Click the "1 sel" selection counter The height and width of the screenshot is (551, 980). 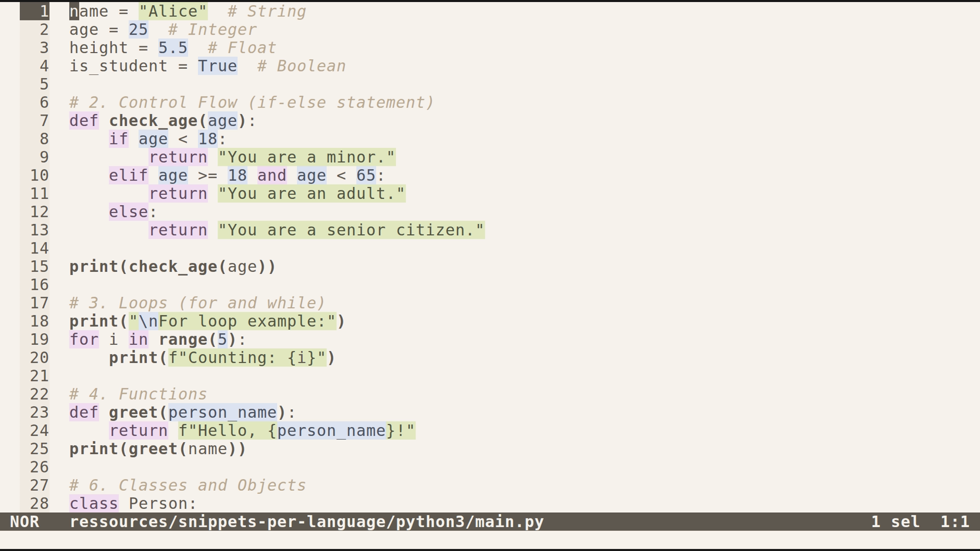pos(895,521)
